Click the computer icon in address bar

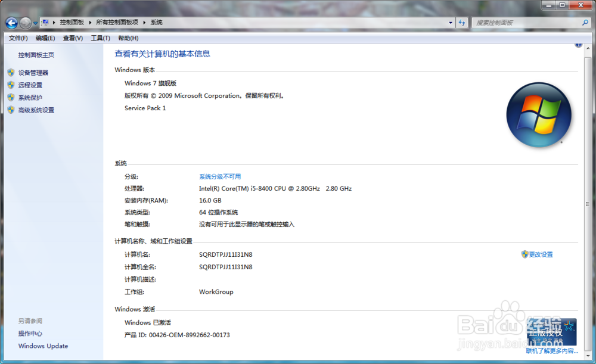point(45,23)
